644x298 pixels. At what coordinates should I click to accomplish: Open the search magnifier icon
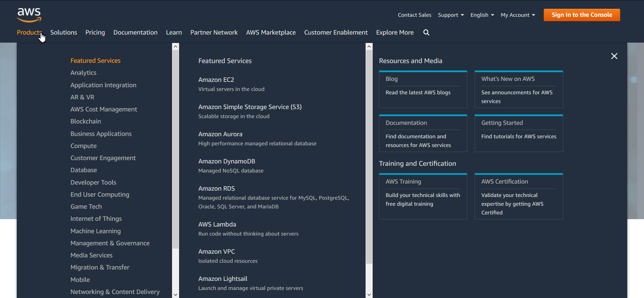pos(426,32)
